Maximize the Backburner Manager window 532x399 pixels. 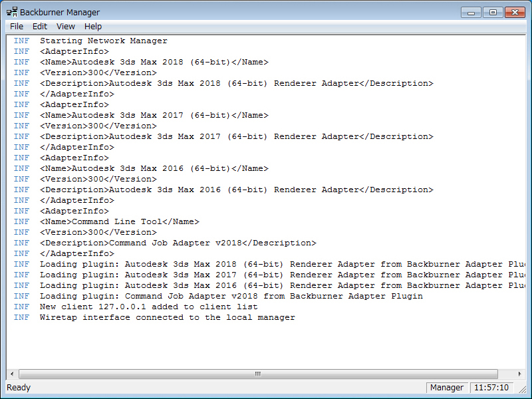point(493,13)
